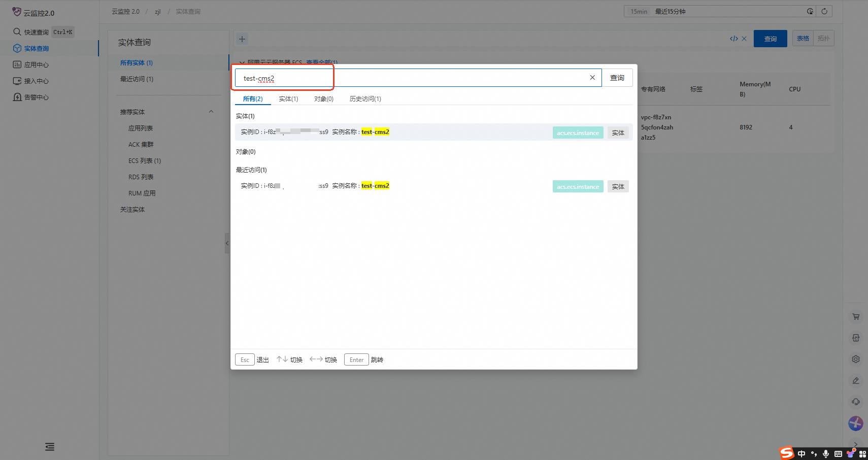Collapse the entity panel with the side handle
868x460 pixels.
point(227,243)
